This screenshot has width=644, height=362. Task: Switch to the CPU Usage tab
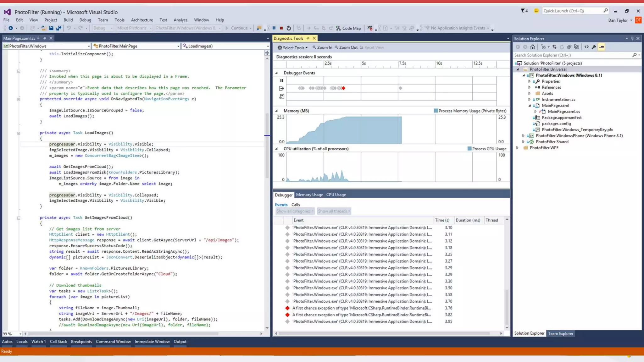point(336,195)
